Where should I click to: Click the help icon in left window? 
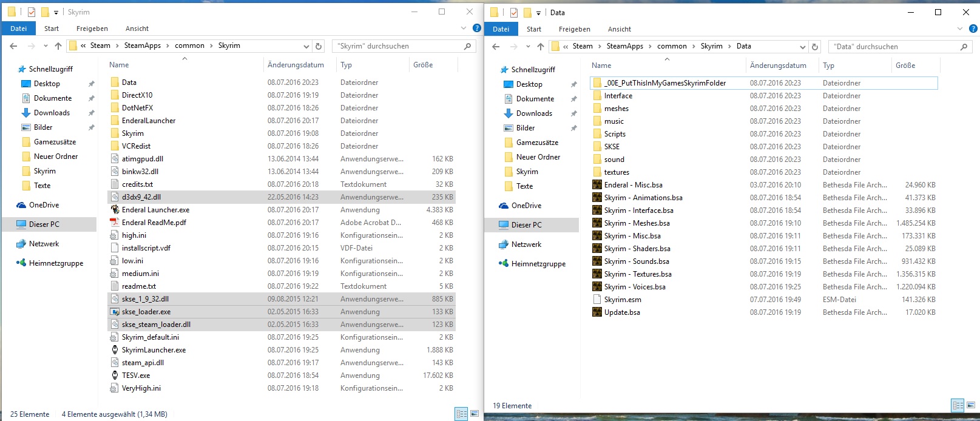477,29
